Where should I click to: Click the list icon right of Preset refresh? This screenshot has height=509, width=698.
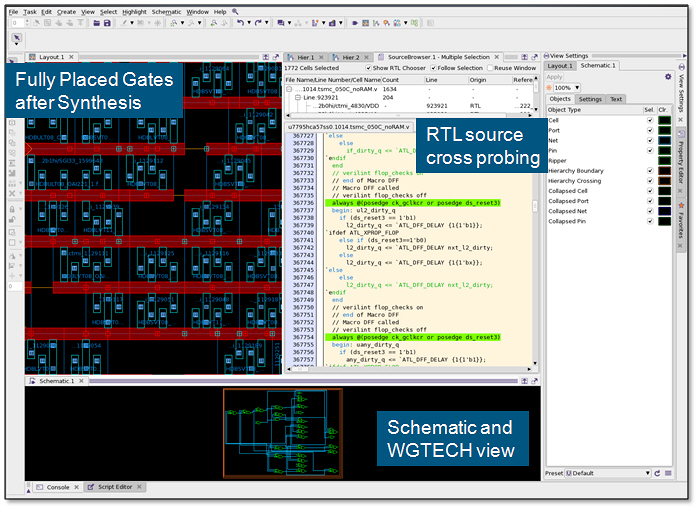point(668,473)
